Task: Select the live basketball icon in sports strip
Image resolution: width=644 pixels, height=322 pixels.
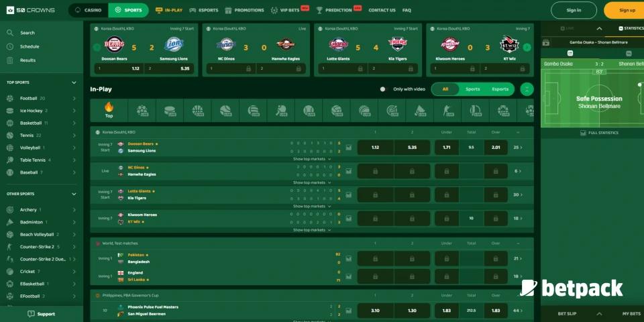Action: [x=197, y=110]
